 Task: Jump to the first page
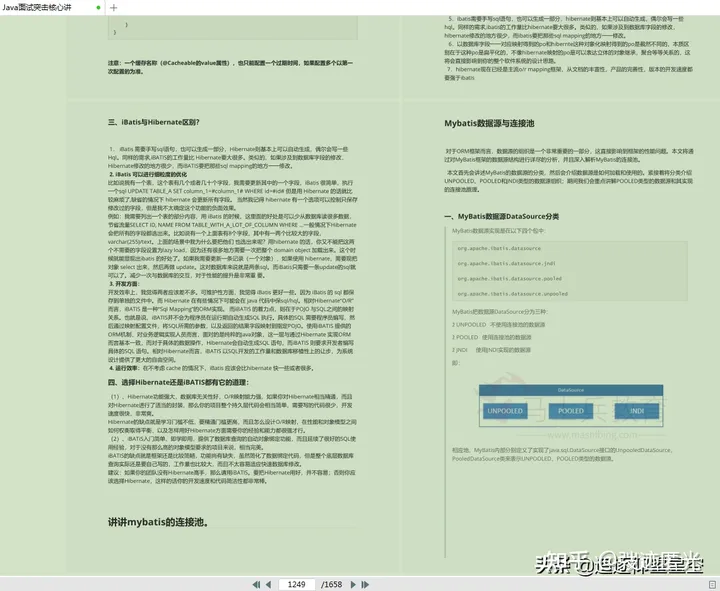pos(256,585)
